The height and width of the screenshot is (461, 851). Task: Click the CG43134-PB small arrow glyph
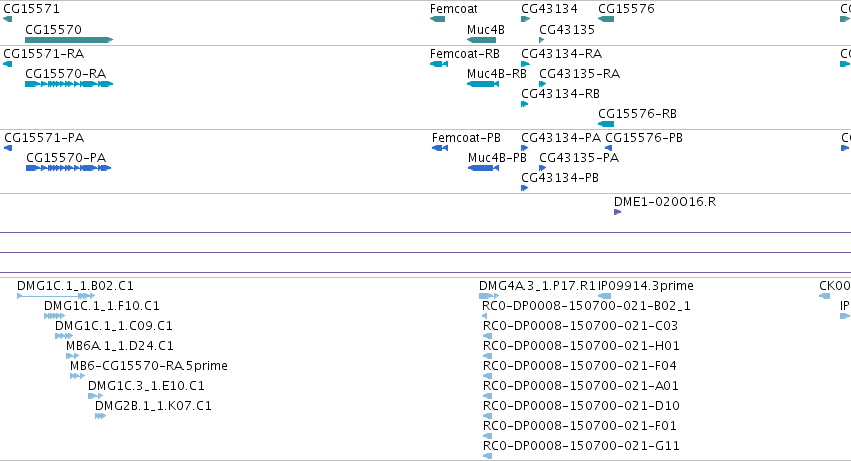pyautogui.click(x=524, y=188)
